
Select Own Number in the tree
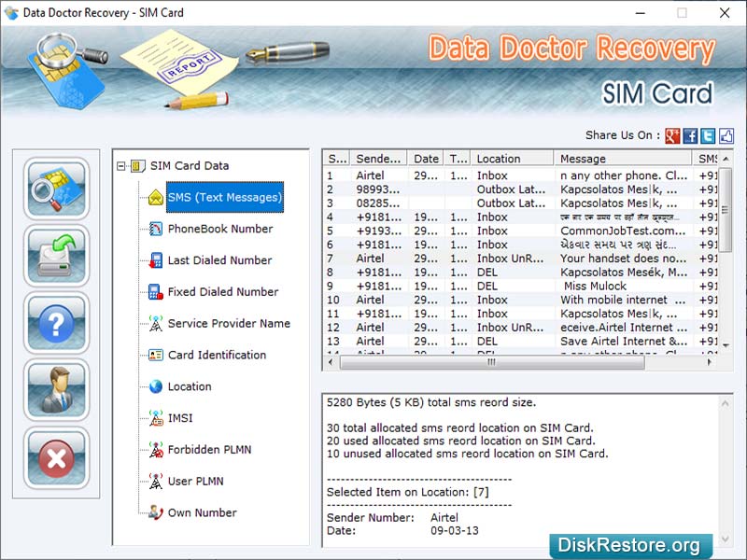[x=202, y=512]
